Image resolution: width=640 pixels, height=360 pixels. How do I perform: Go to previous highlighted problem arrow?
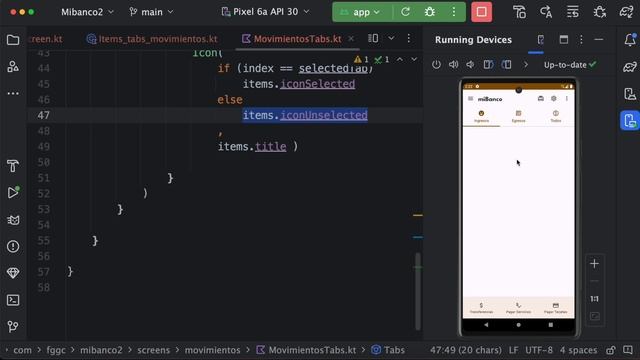click(x=400, y=60)
